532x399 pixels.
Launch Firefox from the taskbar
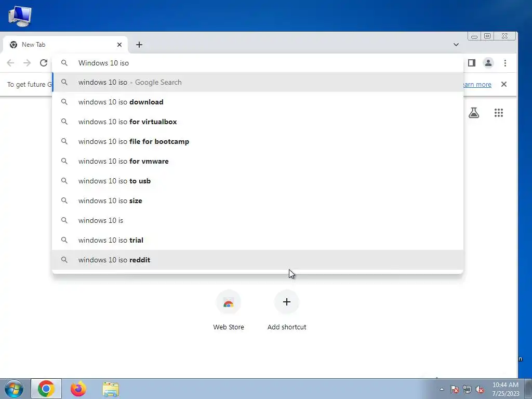coord(78,389)
